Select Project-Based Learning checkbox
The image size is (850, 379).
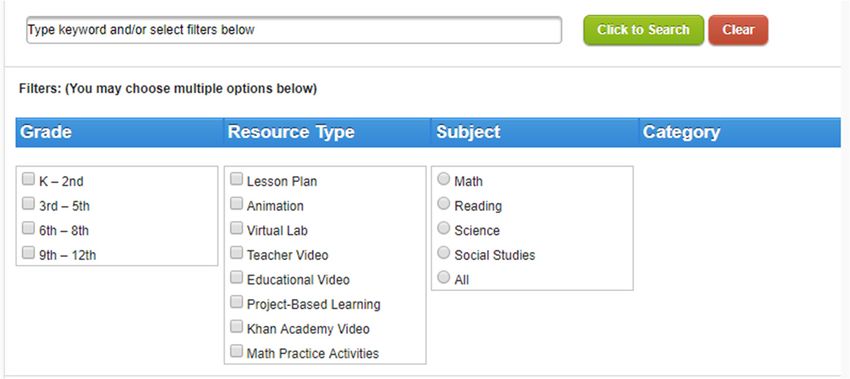pos(236,302)
